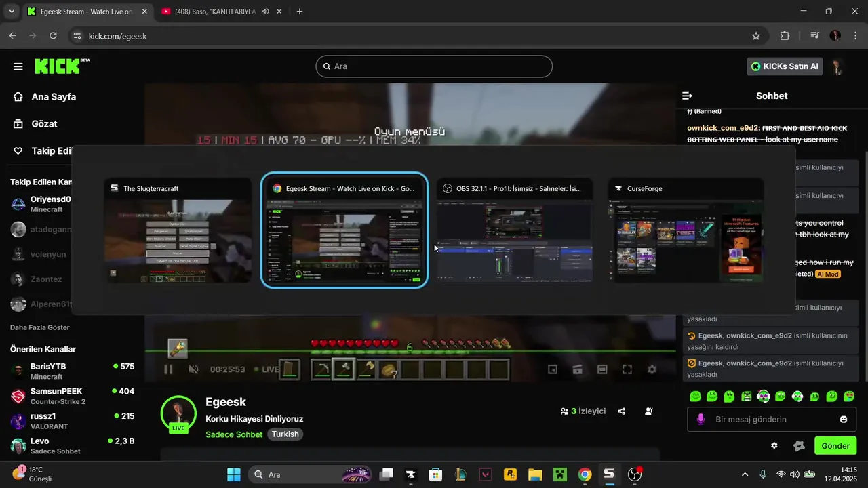Image resolution: width=868 pixels, height=488 pixels.
Task: Click the Turkish language tag
Action: 285,434
